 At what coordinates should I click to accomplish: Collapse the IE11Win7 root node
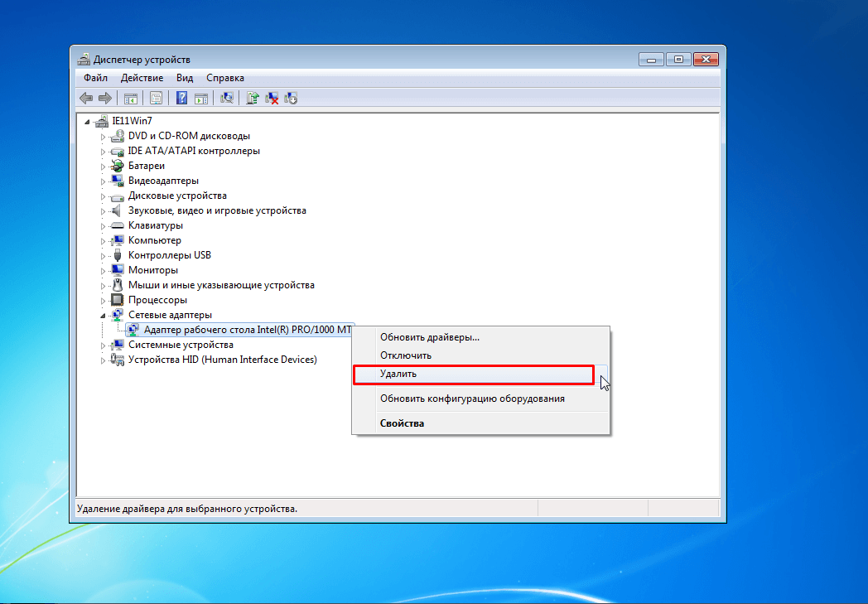coord(87,121)
